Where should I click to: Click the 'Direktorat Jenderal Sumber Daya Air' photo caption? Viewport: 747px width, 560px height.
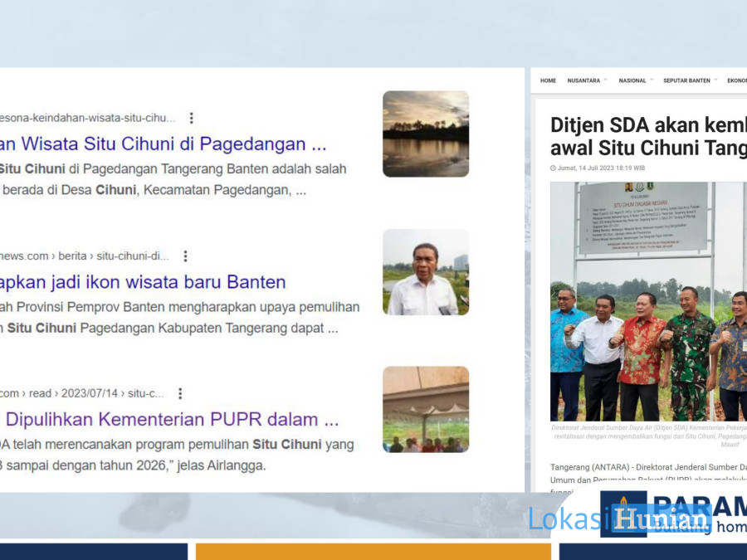tap(649, 436)
